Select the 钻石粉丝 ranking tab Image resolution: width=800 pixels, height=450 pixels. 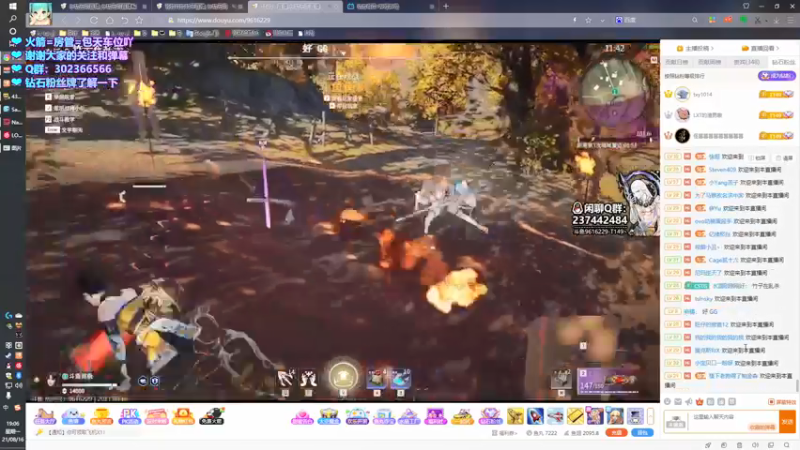coord(783,62)
